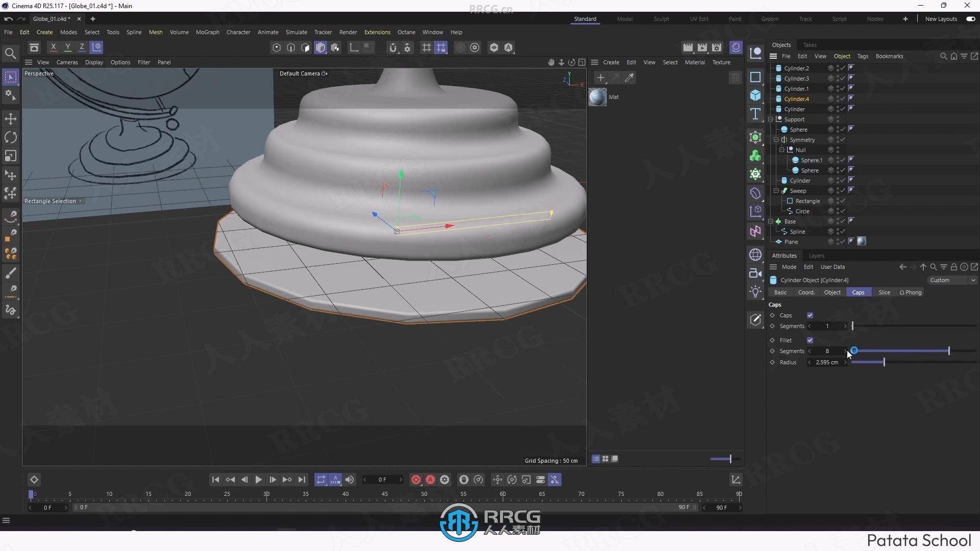Click the Caps tab label

pos(859,292)
